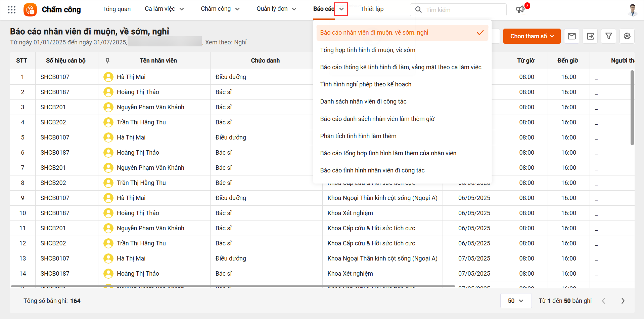Choose Danh sách nhân viên đi công tác

point(363,102)
